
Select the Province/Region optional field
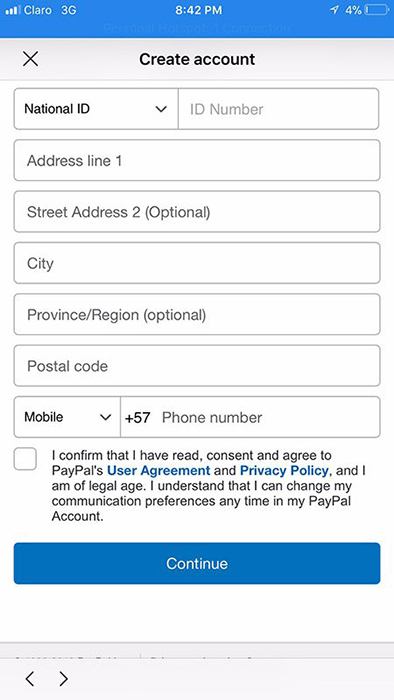coord(197,314)
